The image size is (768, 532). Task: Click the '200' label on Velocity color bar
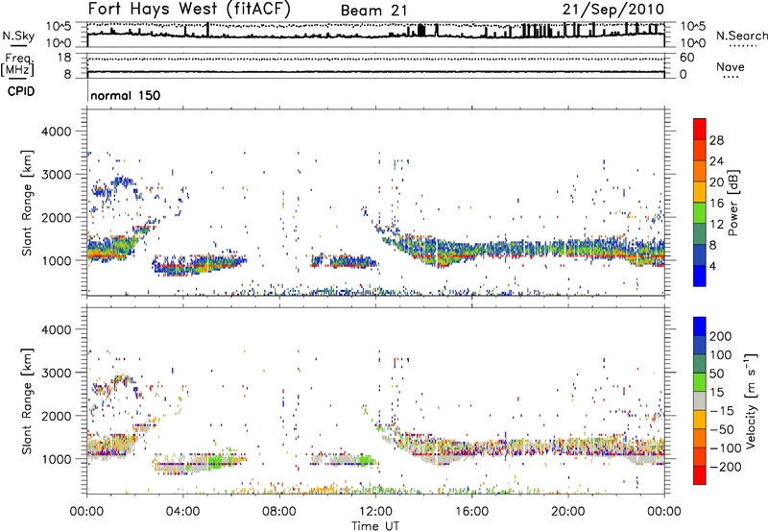[721, 336]
